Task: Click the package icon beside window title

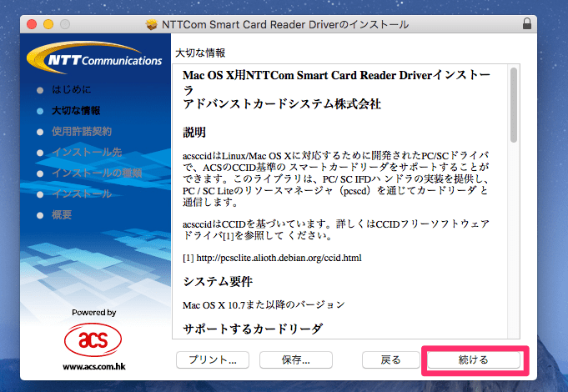Action: pos(152,24)
